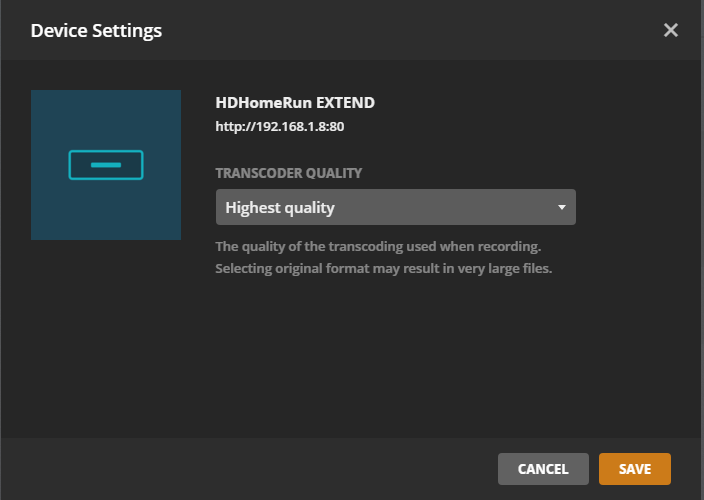Click the http://192.168.1.8:80 address text
The image size is (704, 500).
click(x=280, y=127)
